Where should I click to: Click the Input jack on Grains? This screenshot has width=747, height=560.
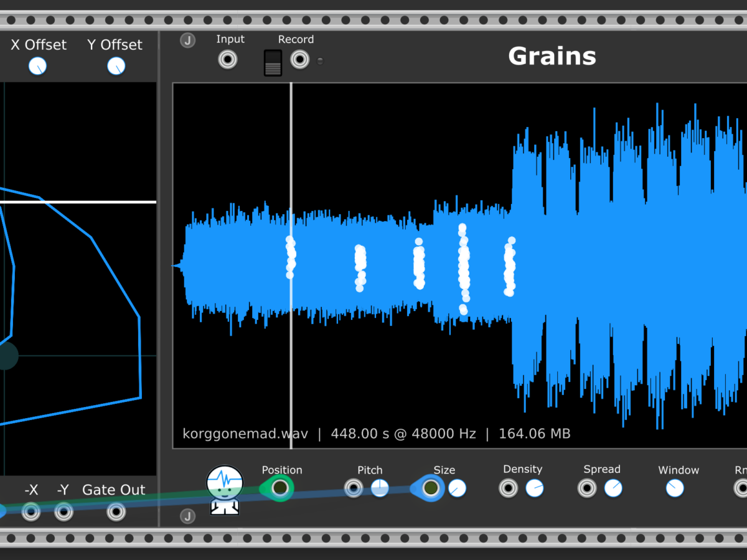[228, 60]
